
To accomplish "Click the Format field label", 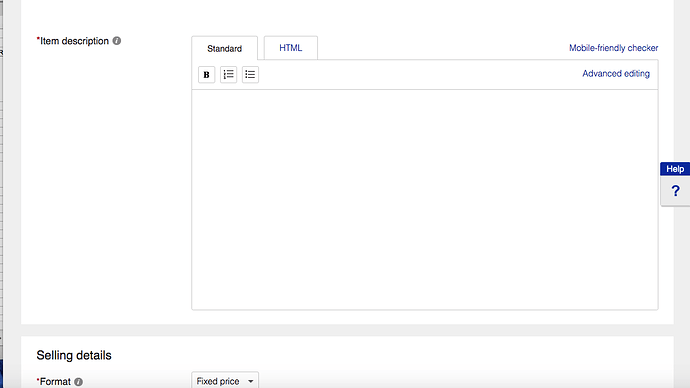I will [x=54, y=382].
